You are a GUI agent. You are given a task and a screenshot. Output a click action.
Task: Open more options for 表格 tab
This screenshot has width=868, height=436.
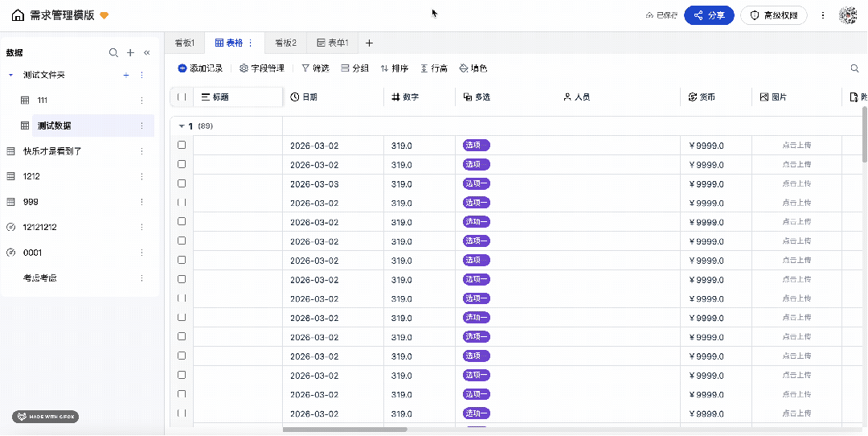pos(251,43)
